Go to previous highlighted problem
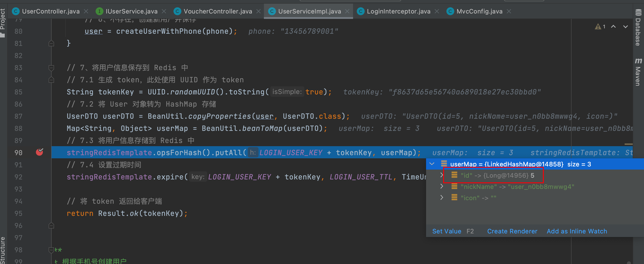The width and height of the screenshot is (644, 264). (613, 27)
